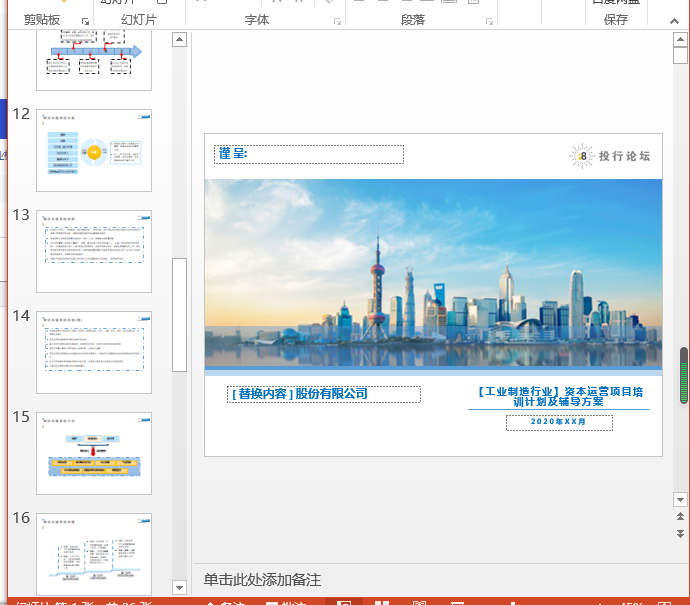Click the 2020年XX月 date text box
The image size is (690, 605).
pyautogui.click(x=559, y=423)
